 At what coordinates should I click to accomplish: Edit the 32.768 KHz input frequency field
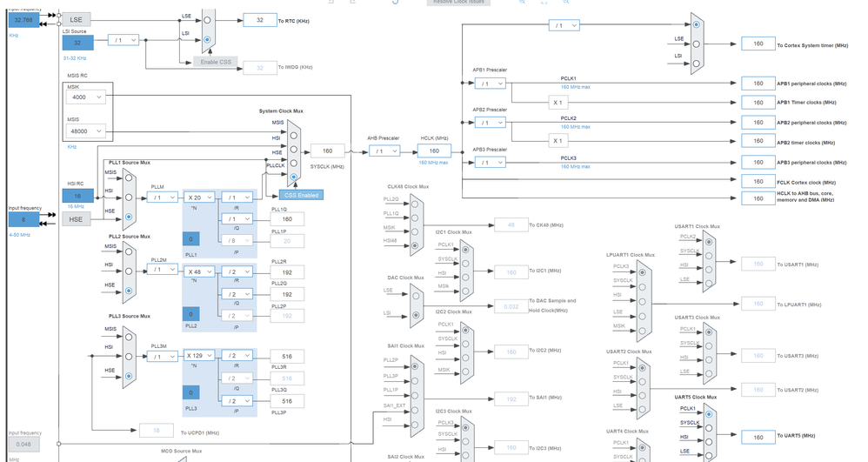pyautogui.click(x=23, y=20)
